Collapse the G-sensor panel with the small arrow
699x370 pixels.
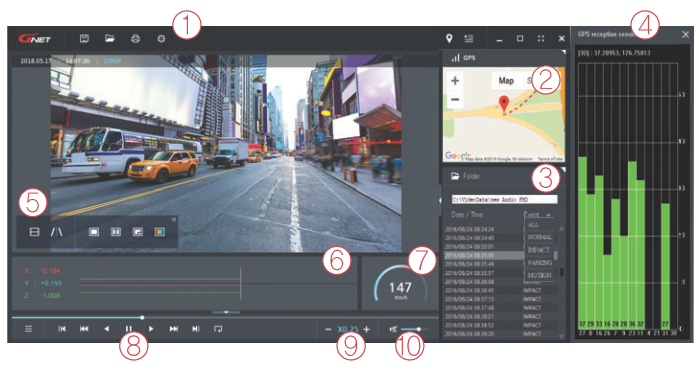[226, 312]
